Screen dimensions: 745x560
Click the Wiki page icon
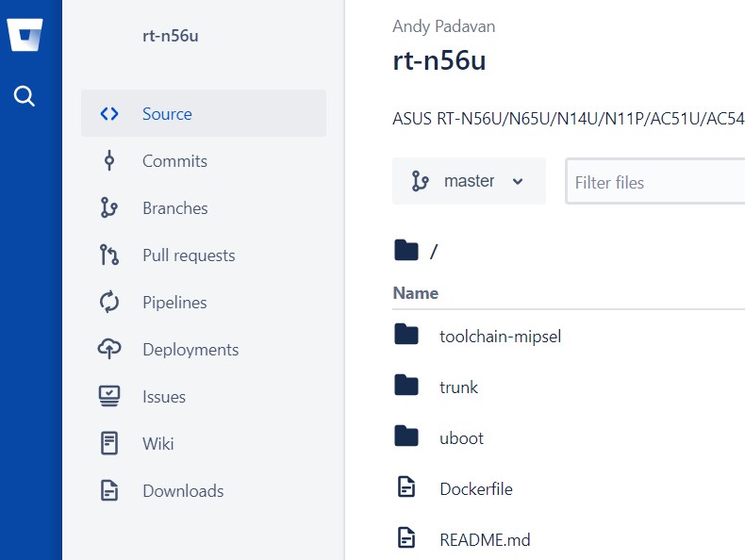tap(109, 443)
